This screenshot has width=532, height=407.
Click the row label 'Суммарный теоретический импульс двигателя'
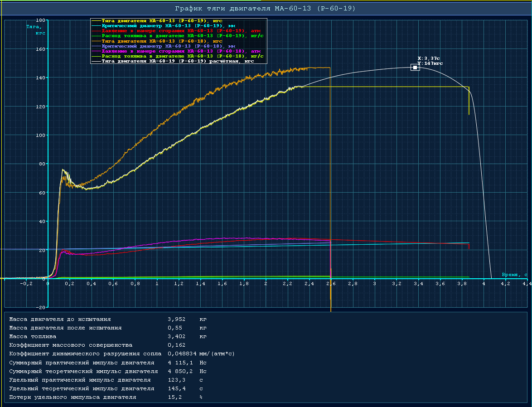point(83,371)
